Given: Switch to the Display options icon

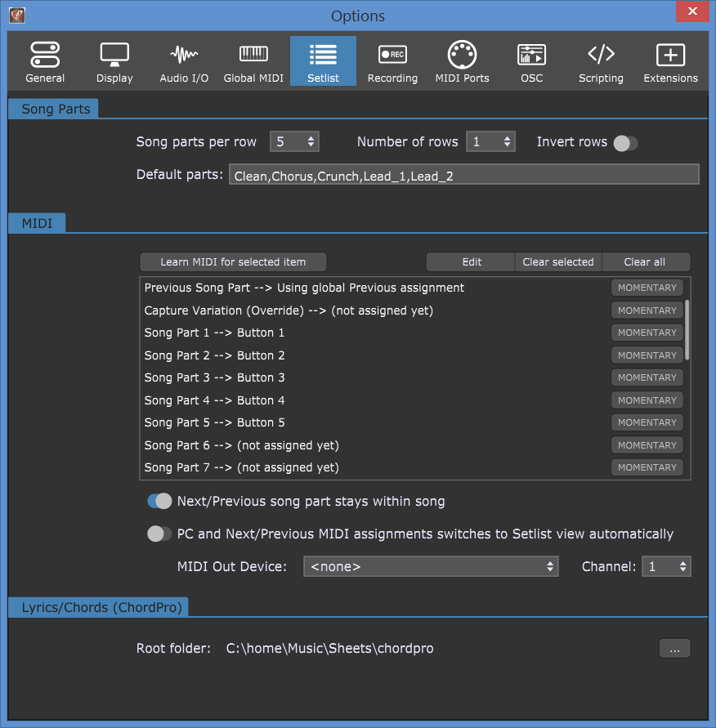Looking at the screenshot, I should point(114,60).
